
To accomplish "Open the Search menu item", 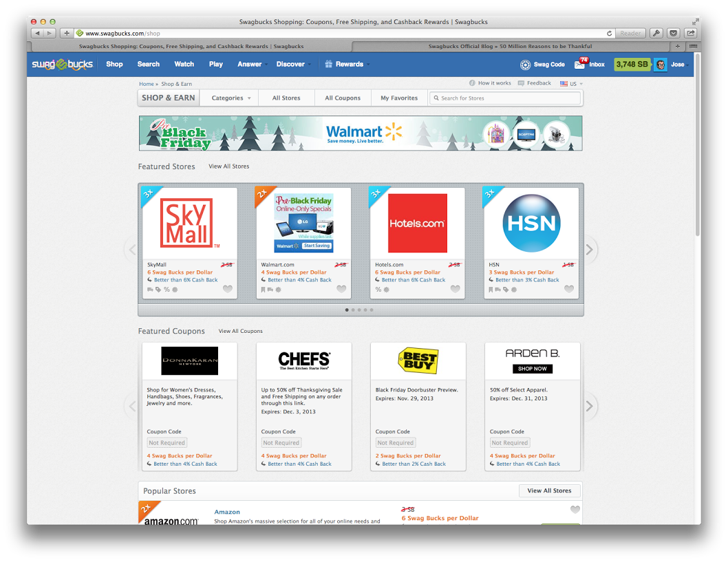I will click(149, 64).
